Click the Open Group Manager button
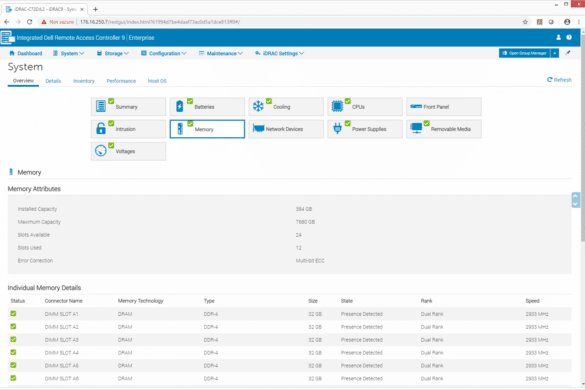 525,53
